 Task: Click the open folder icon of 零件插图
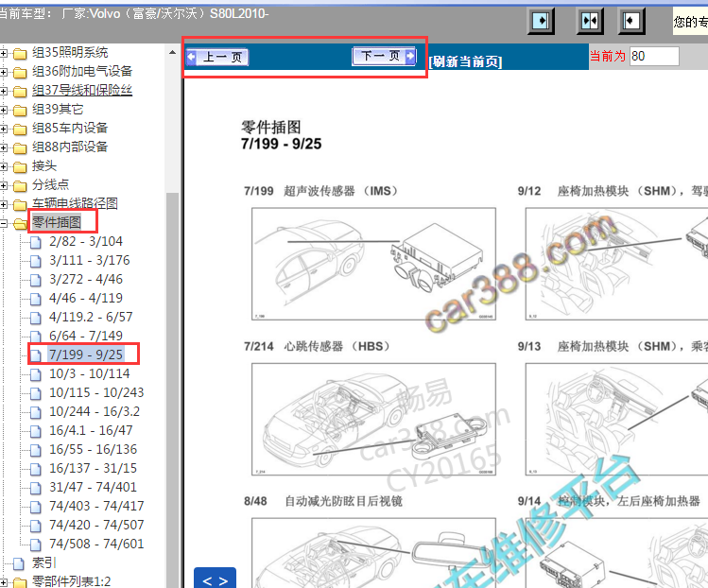(x=20, y=224)
